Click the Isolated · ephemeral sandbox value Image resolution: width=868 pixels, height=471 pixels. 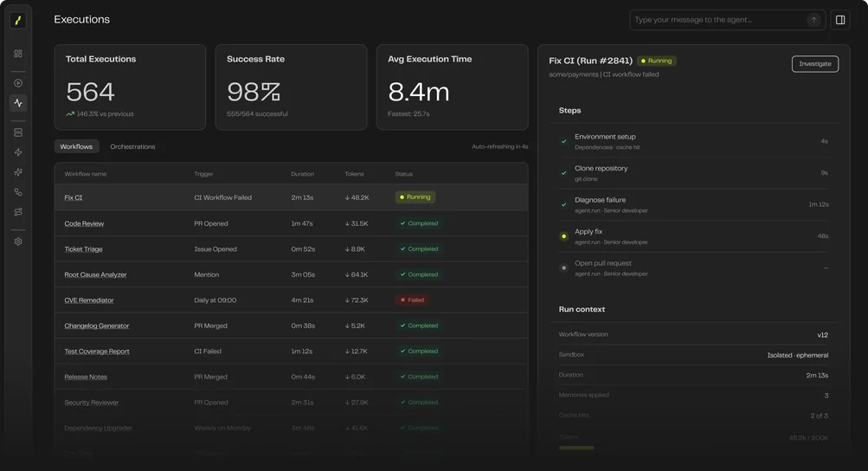(x=798, y=355)
